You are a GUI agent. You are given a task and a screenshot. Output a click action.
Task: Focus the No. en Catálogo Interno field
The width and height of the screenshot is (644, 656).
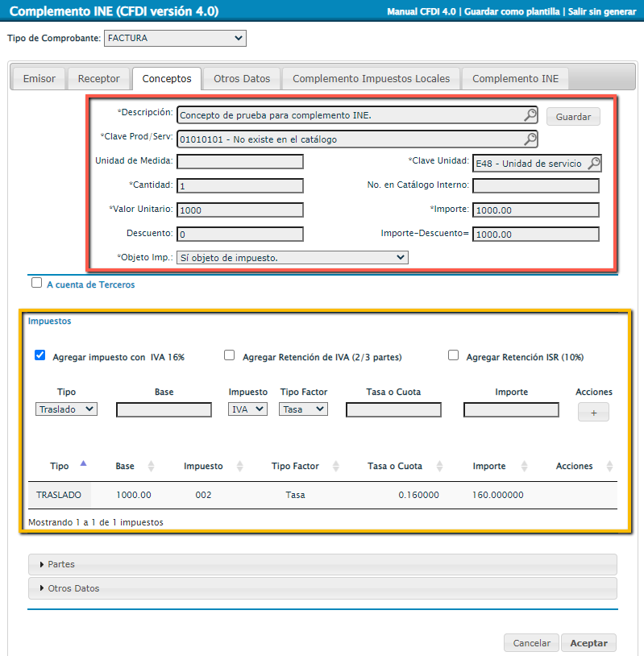536,185
